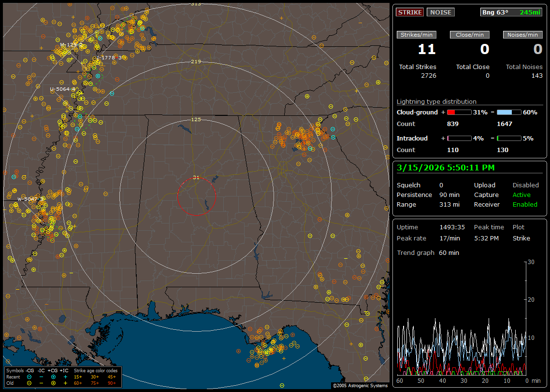Click the old positive CG legend symbol
The height and width of the screenshot is (392, 550).
(53, 383)
